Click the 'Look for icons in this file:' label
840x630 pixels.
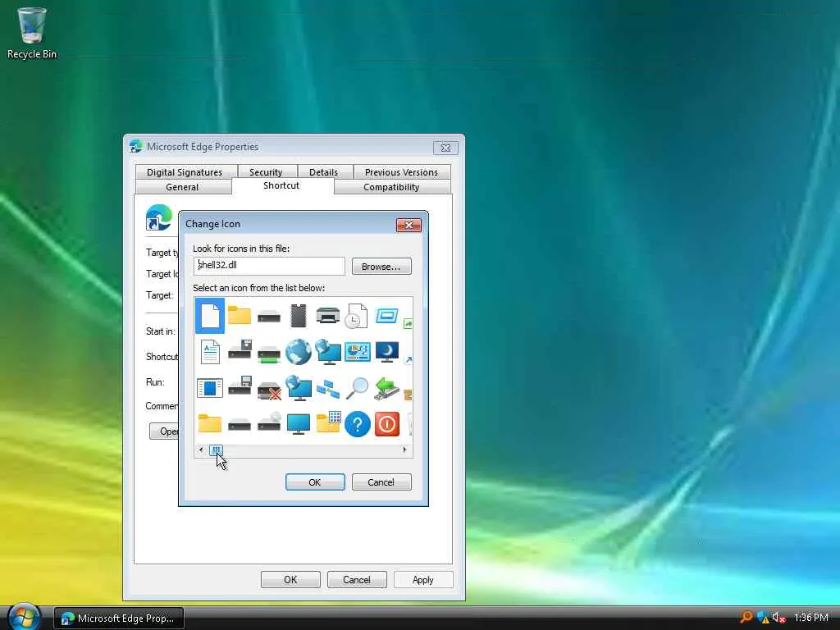point(241,249)
